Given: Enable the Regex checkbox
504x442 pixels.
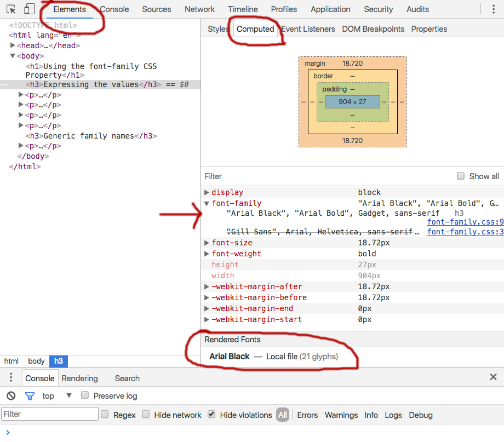Looking at the screenshot, I should tap(105, 415).
